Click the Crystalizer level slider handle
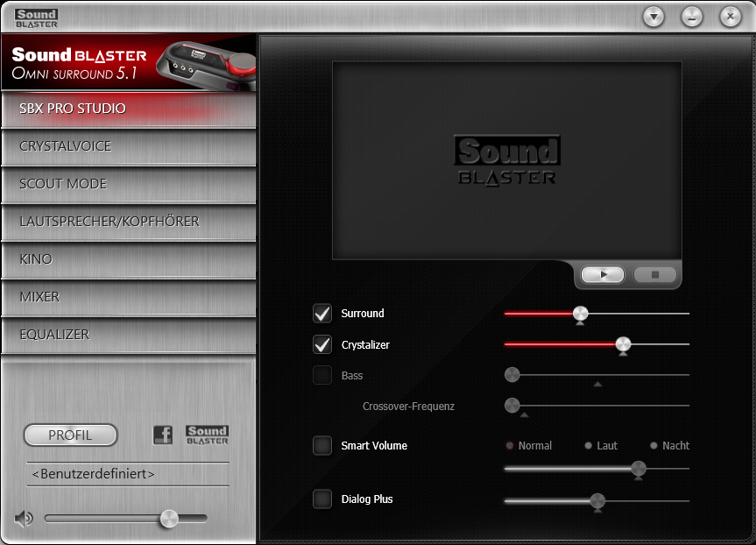756x545 pixels. point(623,344)
